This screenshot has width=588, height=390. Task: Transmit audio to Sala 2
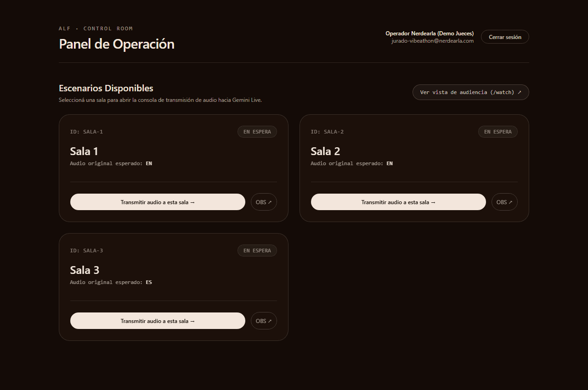398,202
